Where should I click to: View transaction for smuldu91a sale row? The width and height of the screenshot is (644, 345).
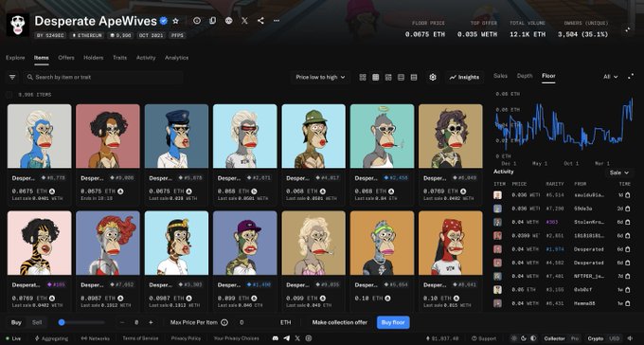coord(628,195)
